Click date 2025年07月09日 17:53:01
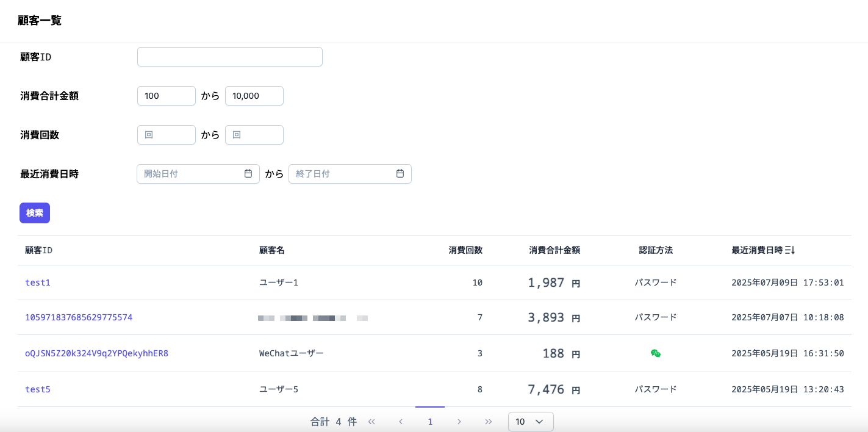 coord(787,283)
